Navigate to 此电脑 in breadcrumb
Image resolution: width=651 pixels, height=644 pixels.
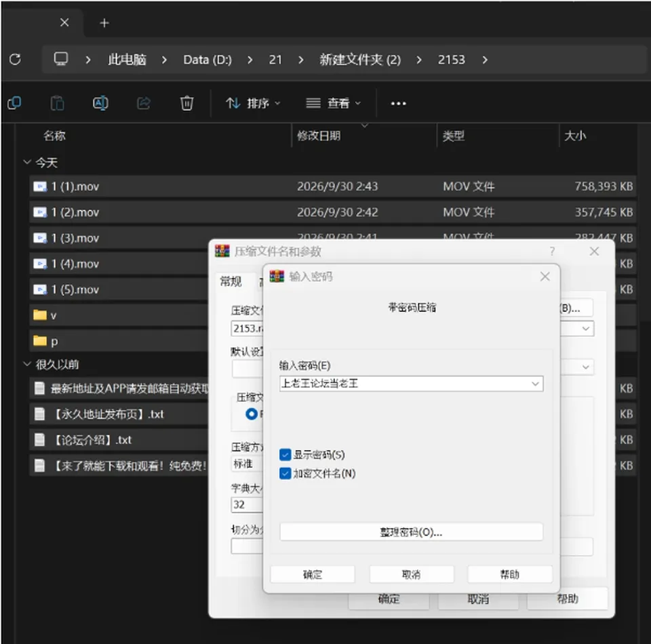[127, 60]
